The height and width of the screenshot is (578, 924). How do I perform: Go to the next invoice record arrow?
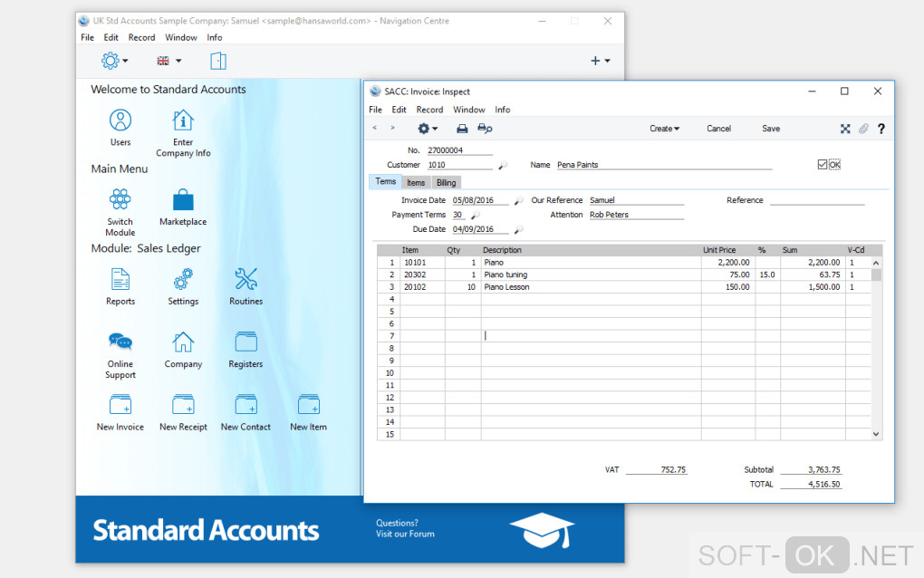point(392,128)
